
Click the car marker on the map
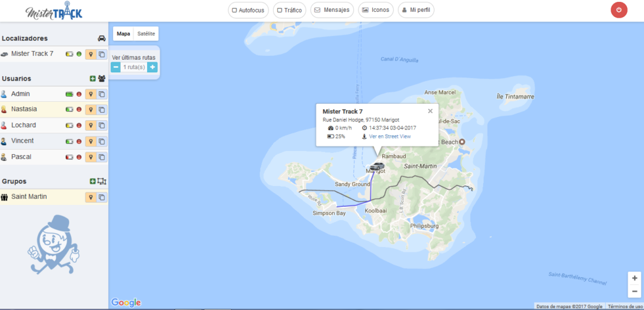click(376, 166)
